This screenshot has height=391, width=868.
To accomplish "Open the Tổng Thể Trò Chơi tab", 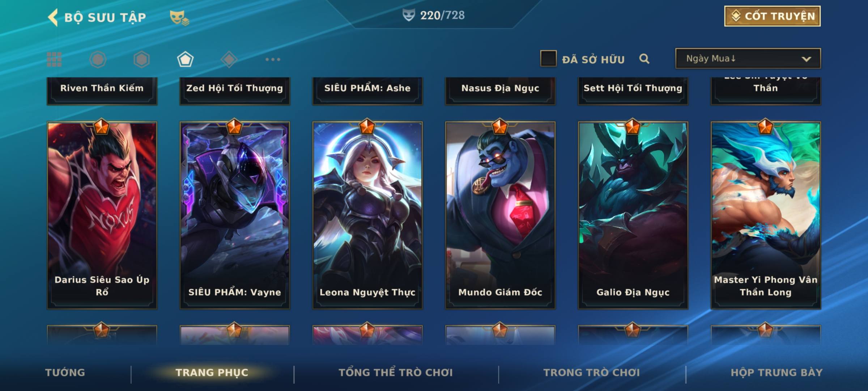I will 396,373.
